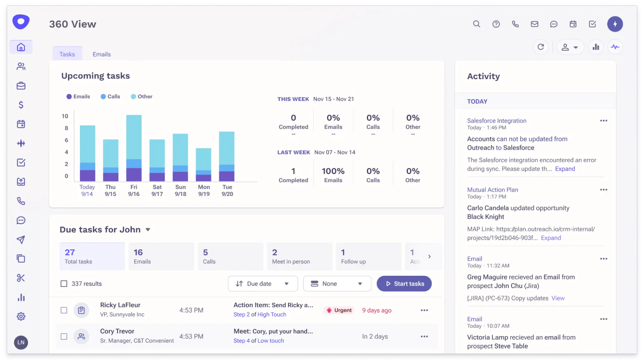Expand the Salesforce Integration error message
The height and width of the screenshot is (362, 644).
click(565, 169)
